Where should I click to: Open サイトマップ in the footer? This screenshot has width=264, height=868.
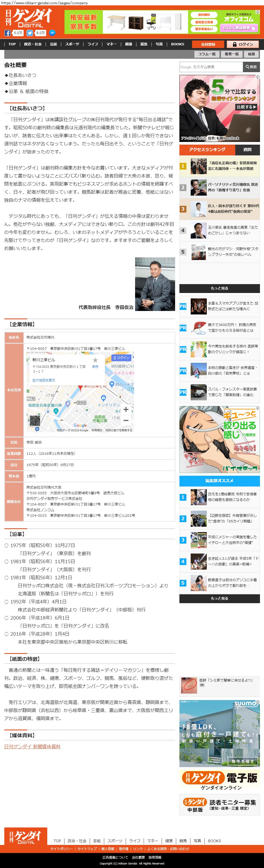click(87, 849)
